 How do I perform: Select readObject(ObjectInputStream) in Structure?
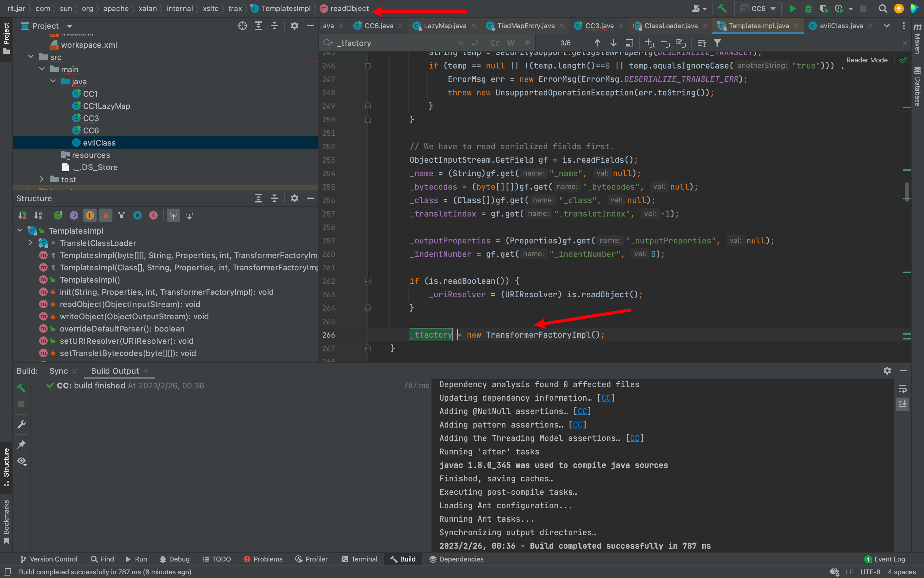pos(130,304)
